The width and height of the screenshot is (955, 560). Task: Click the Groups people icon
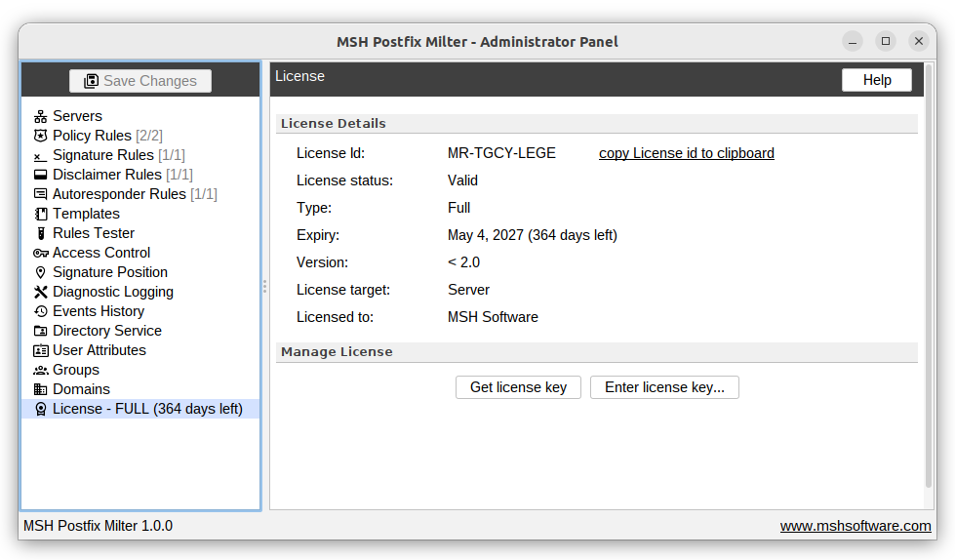pyautogui.click(x=40, y=370)
